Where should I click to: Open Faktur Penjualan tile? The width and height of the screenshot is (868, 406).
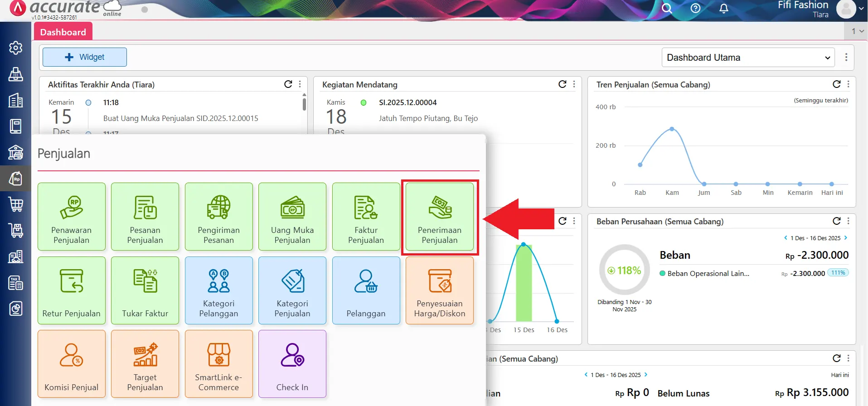(x=366, y=217)
